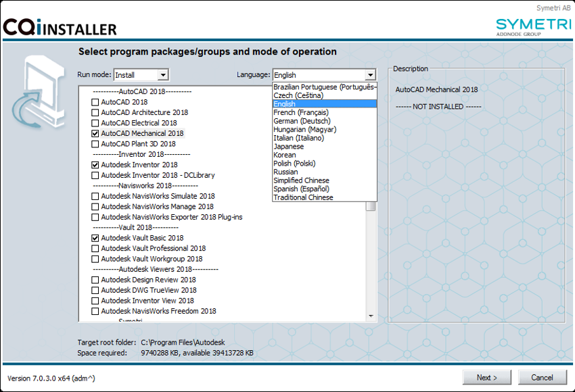Tick the AutoCAD Electrical 2018 checkbox
Image resolution: width=575 pixels, height=392 pixels.
click(x=95, y=123)
